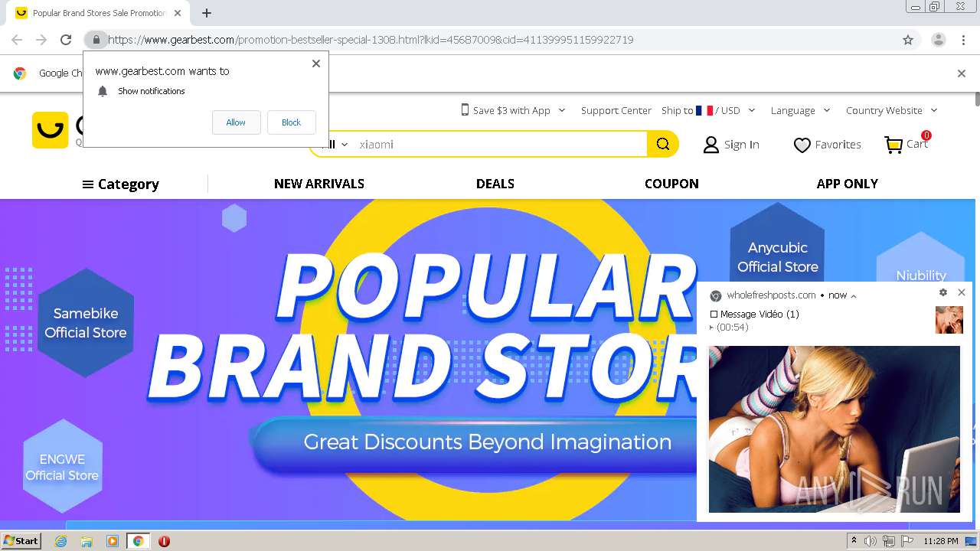
Task: Open Save $3 with App dropdown
Action: (513, 110)
